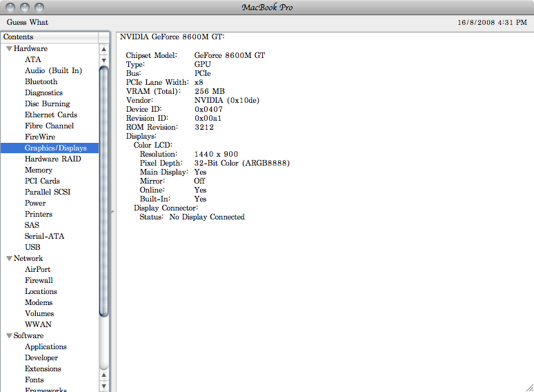Screen dimensions: 534x392
Task: Open Disc Burning details
Action: [x=48, y=104]
